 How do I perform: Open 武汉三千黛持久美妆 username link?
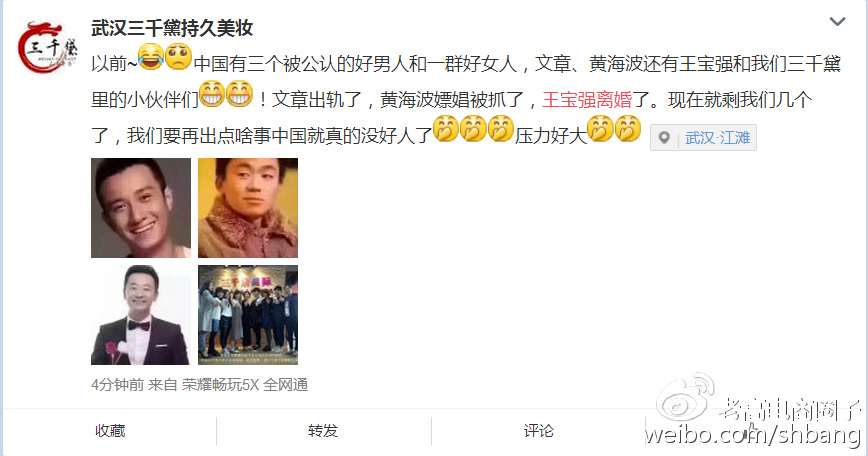[x=172, y=28]
